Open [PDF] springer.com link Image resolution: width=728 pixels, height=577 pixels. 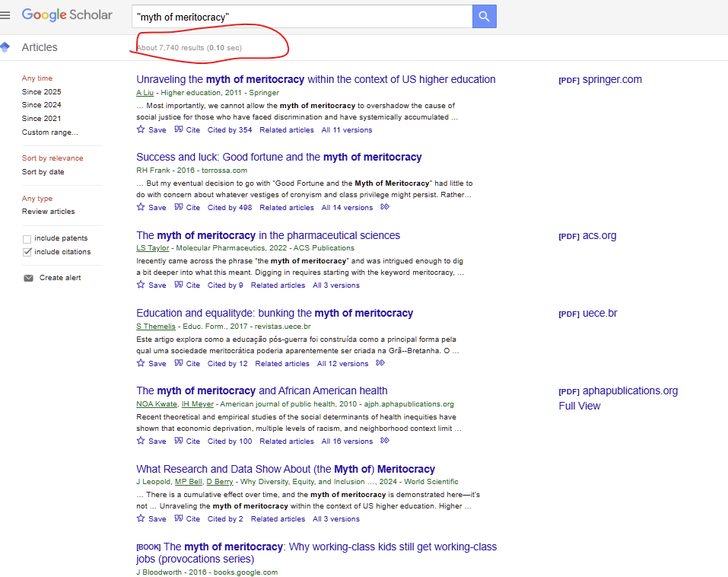(x=600, y=79)
